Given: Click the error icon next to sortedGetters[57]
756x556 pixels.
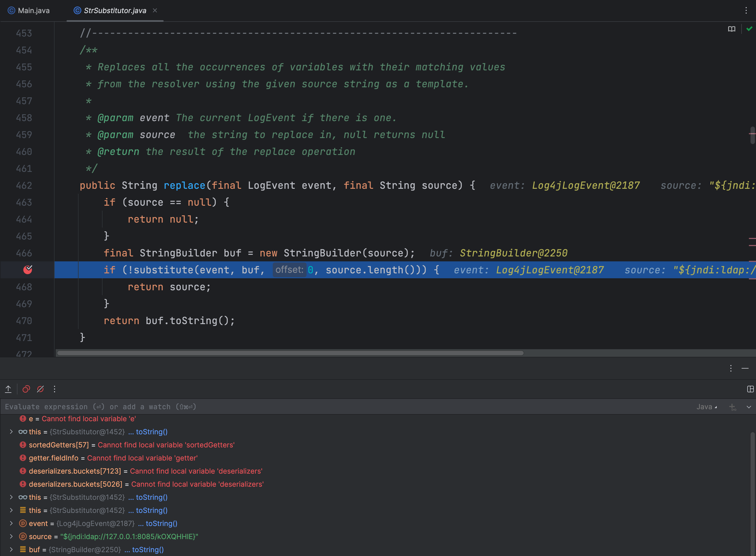Looking at the screenshot, I should [x=23, y=445].
